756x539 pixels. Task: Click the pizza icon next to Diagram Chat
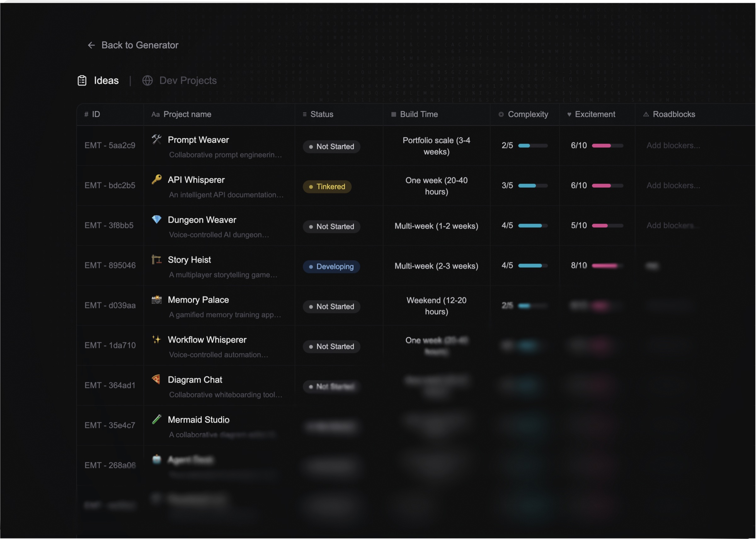click(x=156, y=379)
